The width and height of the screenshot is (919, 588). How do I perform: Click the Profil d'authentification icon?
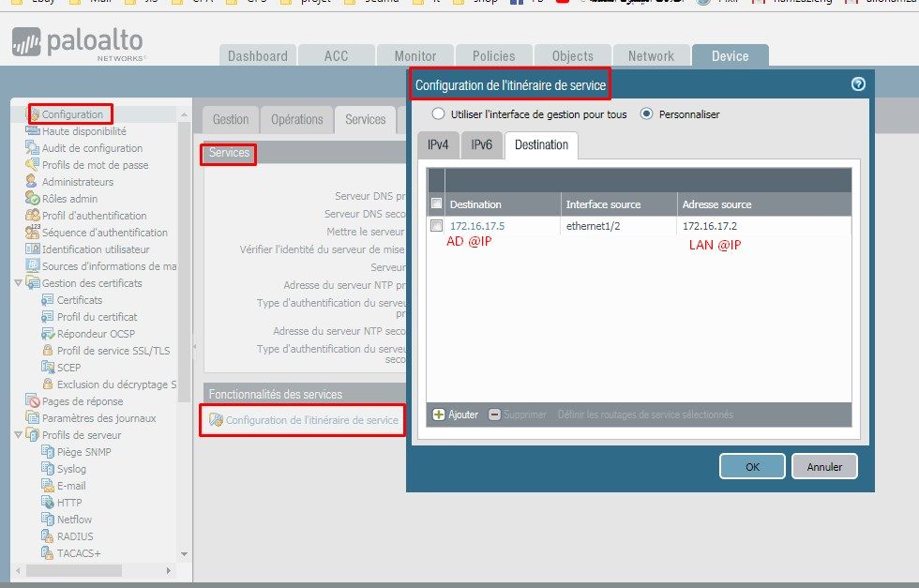[x=33, y=215]
